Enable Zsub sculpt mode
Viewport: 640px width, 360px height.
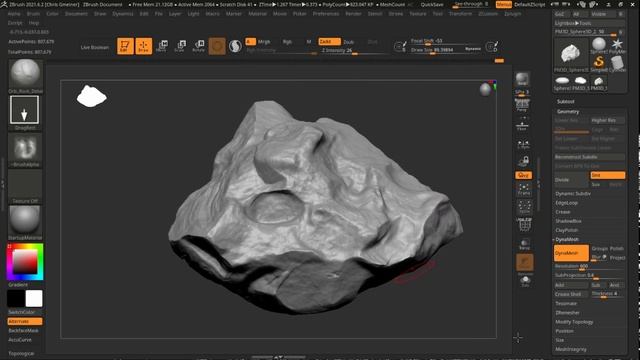click(x=349, y=42)
